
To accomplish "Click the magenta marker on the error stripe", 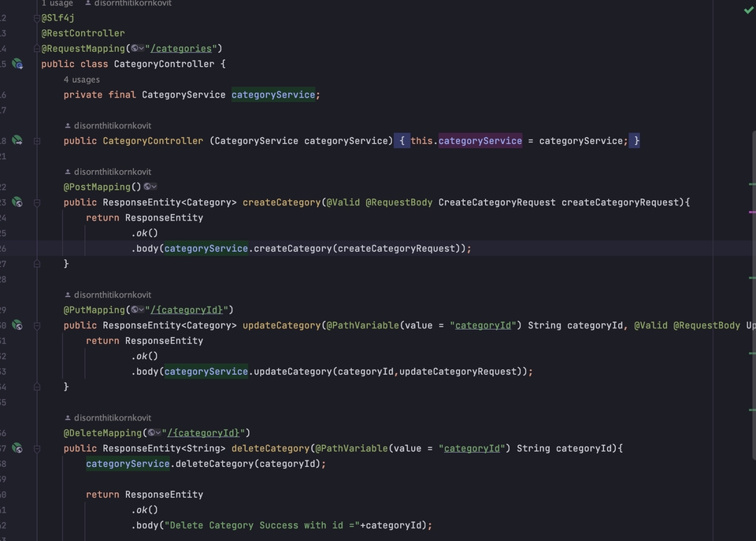I will pyautogui.click(x=752, y=212).
